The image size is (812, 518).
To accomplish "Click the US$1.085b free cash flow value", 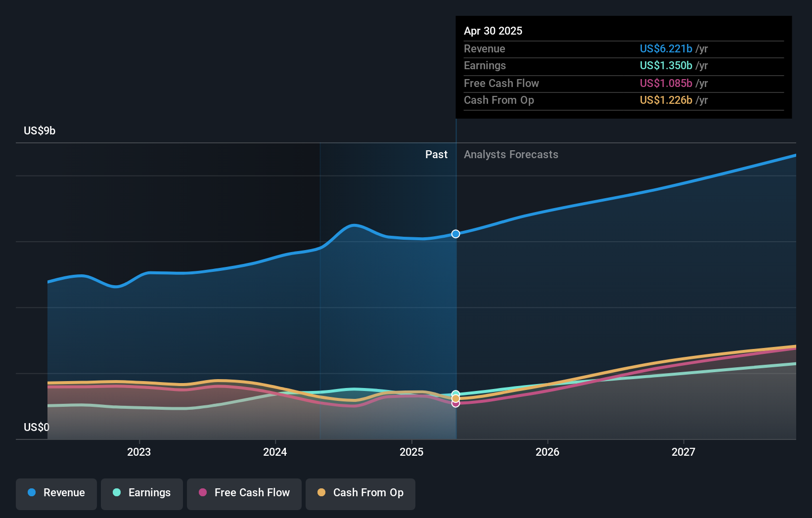I will click(x=666, y=84).
